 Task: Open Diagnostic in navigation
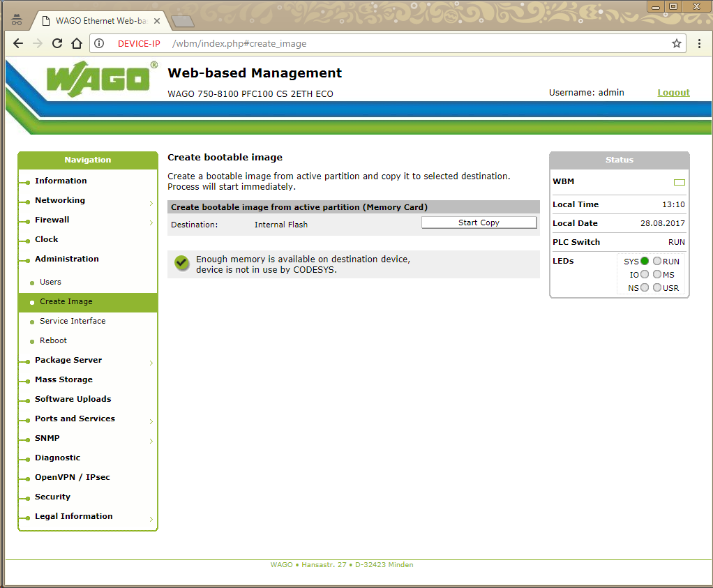tap(57, 458)
